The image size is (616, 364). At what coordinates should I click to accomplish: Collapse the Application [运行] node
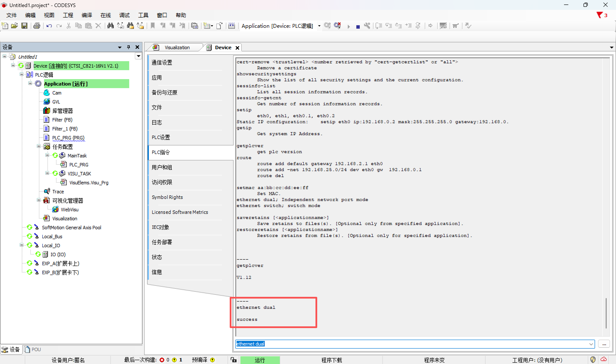coord(30,83)
